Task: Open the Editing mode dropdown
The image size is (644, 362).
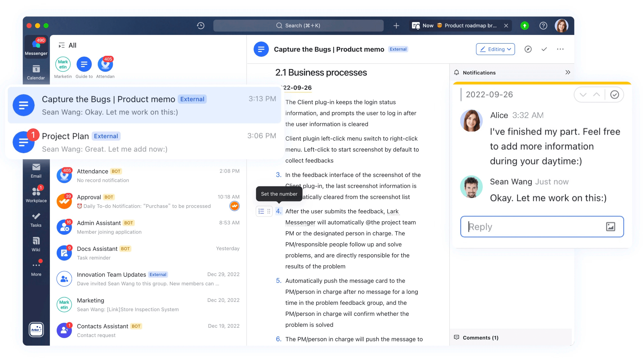Action: [495, 49]
